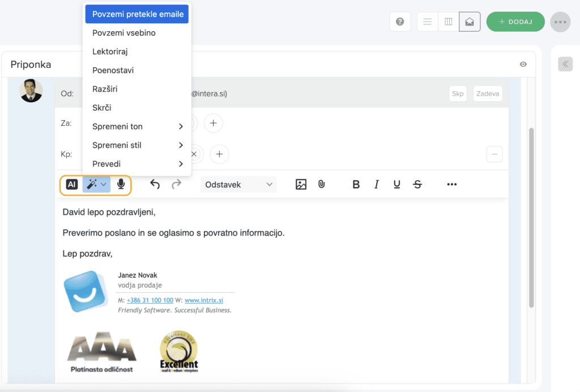
Task: Select Povzemi pretekle emaile menu item
Action: [137, 14]
